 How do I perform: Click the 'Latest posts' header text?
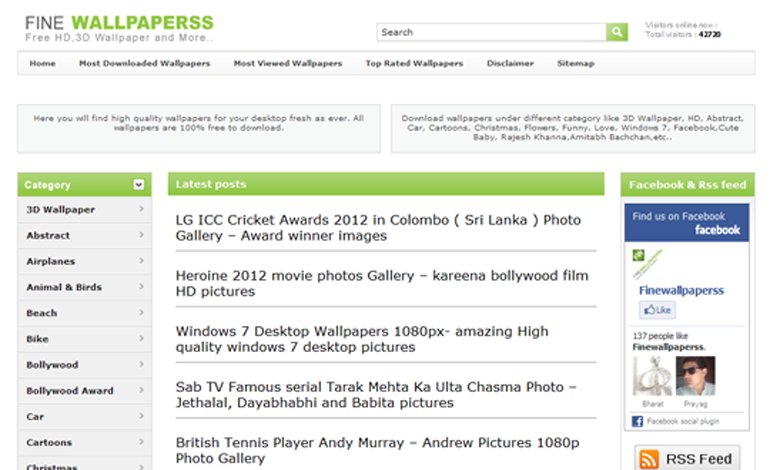pyautogui.click(x=211, y=184)
